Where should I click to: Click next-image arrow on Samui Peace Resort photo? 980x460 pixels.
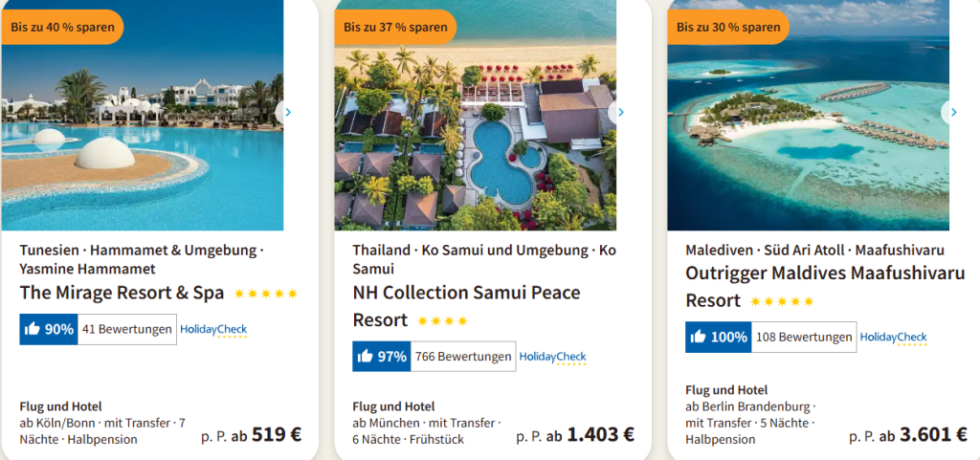pyautogui.click(x=619, y=113)
